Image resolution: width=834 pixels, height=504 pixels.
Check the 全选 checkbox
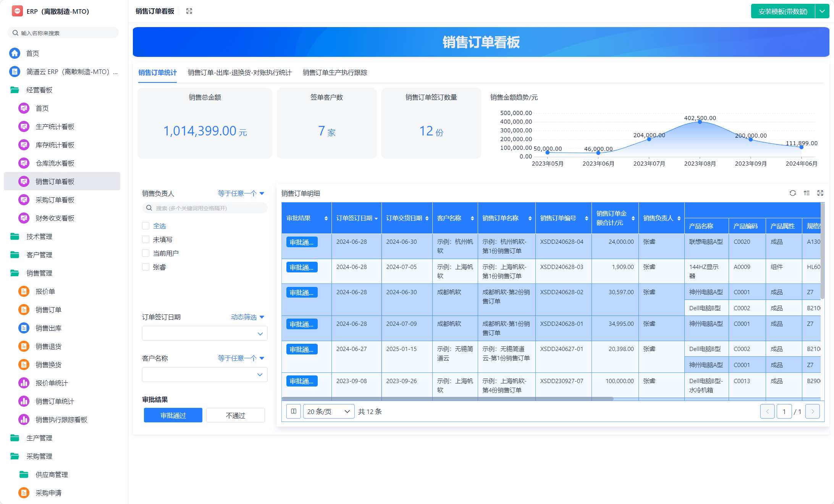[x=145, y=226]
